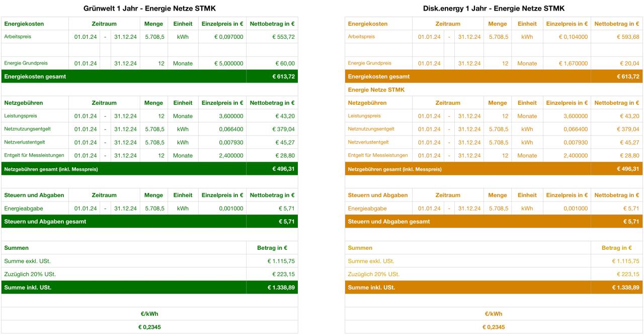Select the € 1,670000 Grundpreis cell

[x=566, y=63]
